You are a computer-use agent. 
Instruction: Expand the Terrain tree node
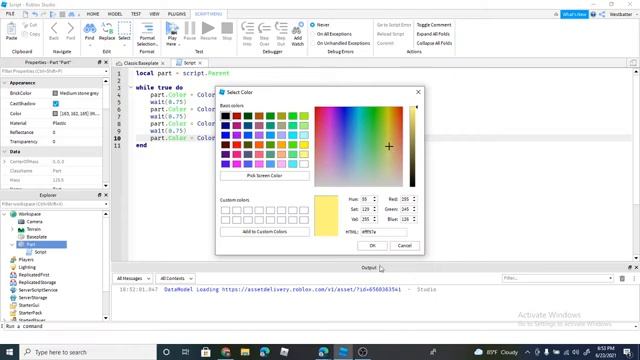point(12,229)
